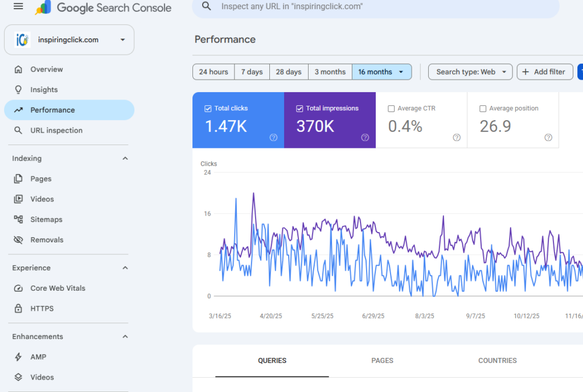Select the 3 months range button
This screenshot has height=392, width=583.
[x=330, y=72]
